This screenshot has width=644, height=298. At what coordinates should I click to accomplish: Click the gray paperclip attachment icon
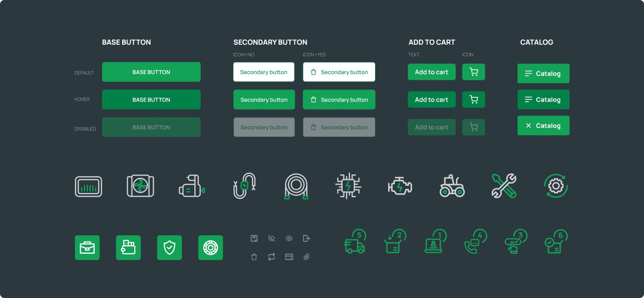tap(307, 257)
